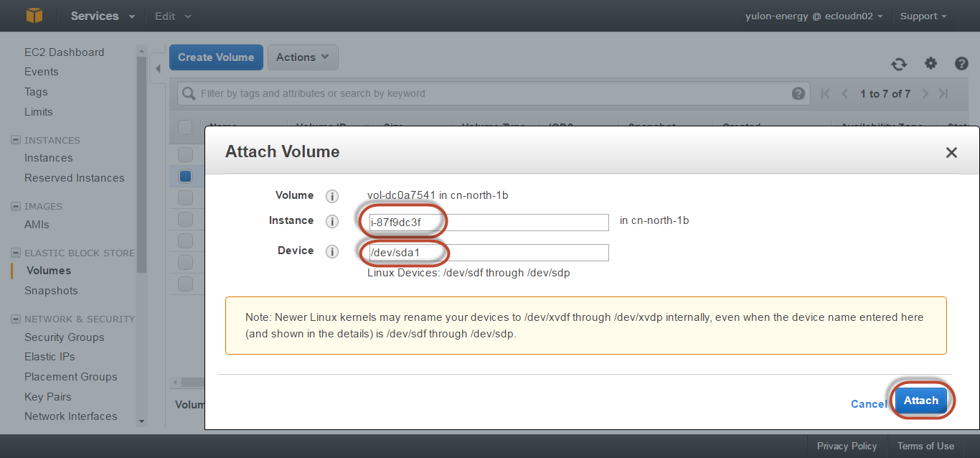This screenshot has height=458, width=980.
Task: Go to Security Groups in sidebar
Action: pyautogui.click(x=65, y=337)
